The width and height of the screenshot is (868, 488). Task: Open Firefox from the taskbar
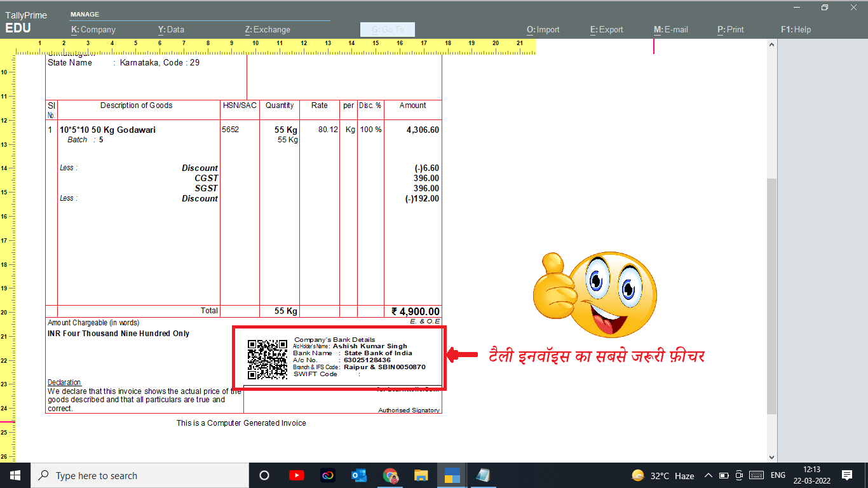pyautogui.click(x=327, y=475)
